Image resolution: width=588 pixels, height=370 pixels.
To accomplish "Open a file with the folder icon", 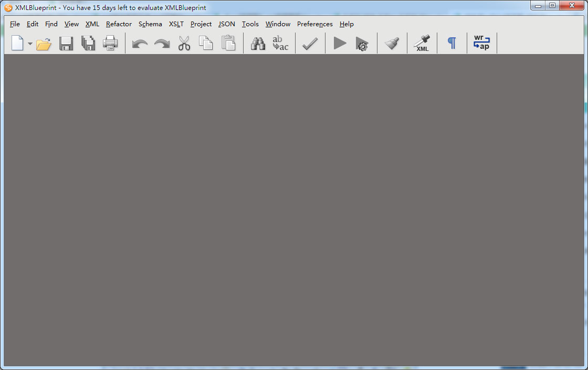I will 44,44.
